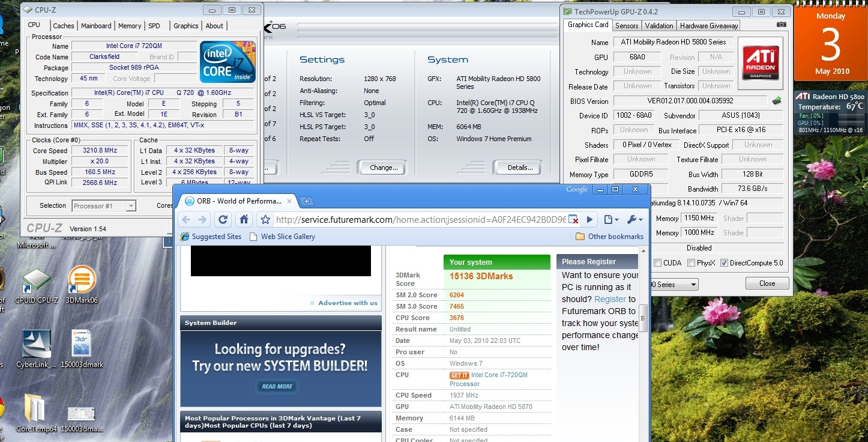Click the GET IT button beside CPU
Screen dimensions: 868x442
[459, 375]
